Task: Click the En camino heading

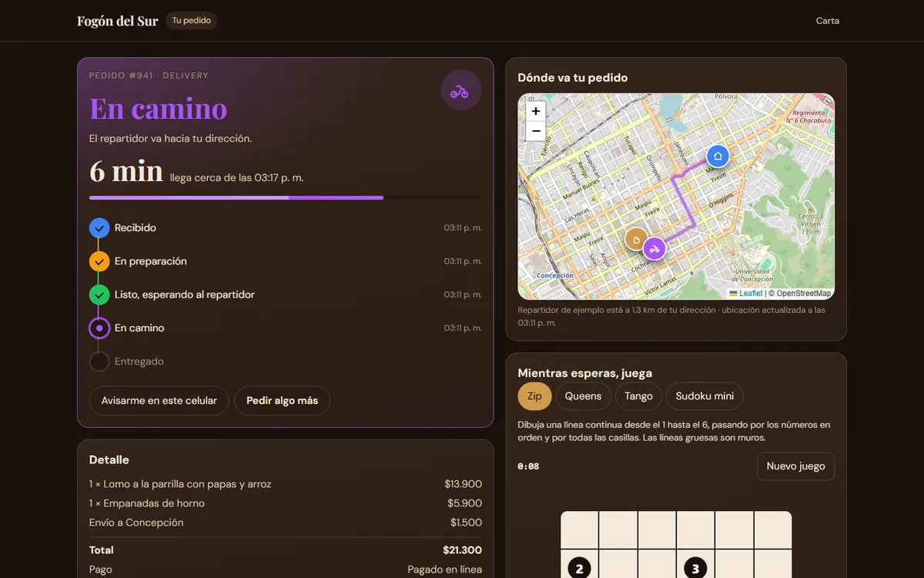Action: (x=159, y=109)
